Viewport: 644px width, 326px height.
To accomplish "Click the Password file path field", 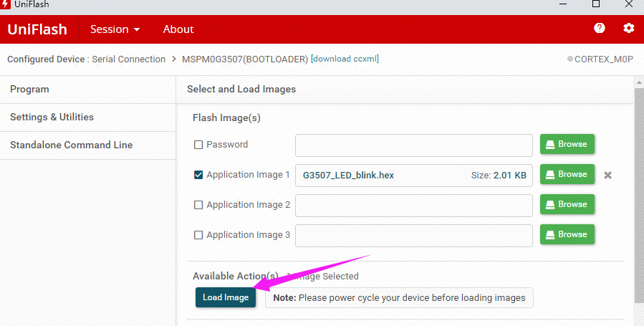I will coord(414,145).
